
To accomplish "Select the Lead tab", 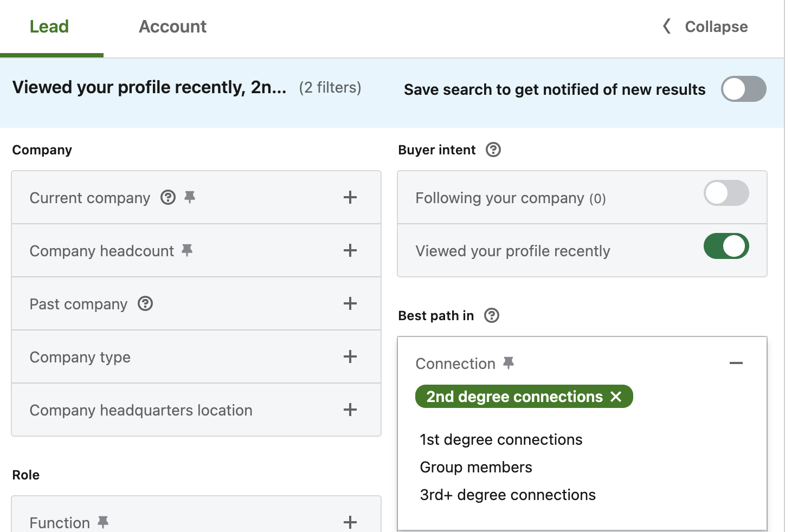I will [x=49, y=27].
